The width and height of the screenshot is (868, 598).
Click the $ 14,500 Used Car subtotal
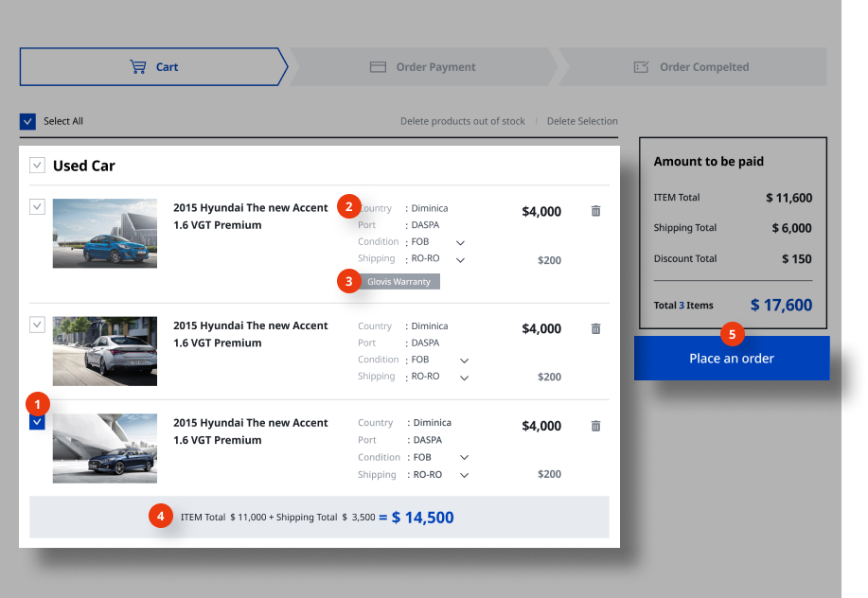422,518
